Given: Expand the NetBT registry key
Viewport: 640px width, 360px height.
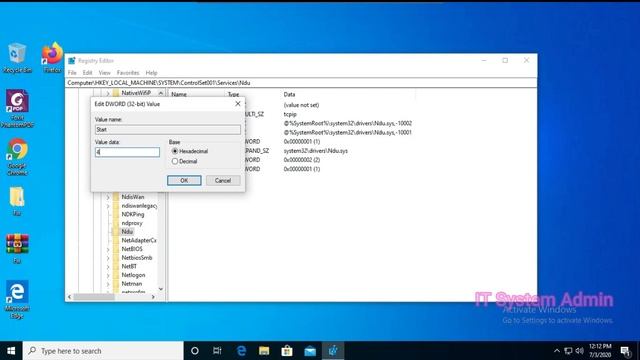Looking at the screenshot, I should point(108,267).
